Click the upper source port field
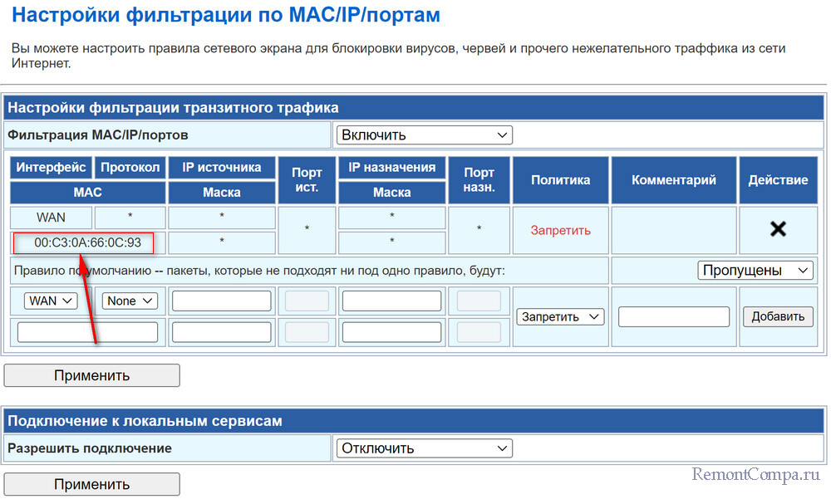831x504 pixels. (x=307, y=301)
